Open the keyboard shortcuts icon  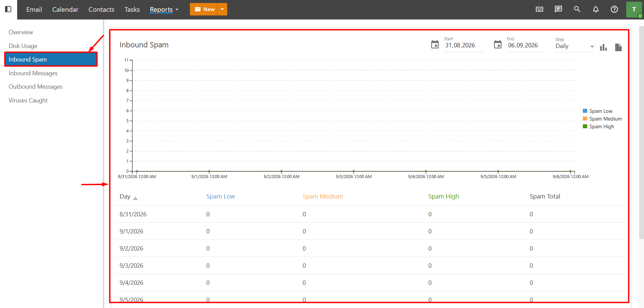coord(539,9)
